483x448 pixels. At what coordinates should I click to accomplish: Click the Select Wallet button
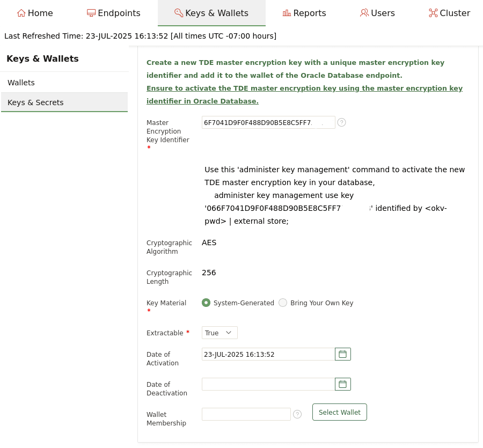click(339, 412)
